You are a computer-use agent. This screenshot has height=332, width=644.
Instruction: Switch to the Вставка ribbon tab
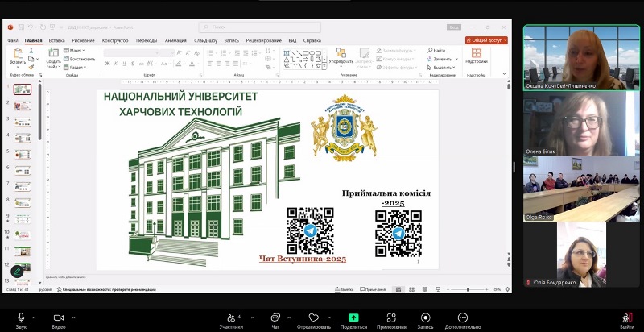click(x=56, y=40)
